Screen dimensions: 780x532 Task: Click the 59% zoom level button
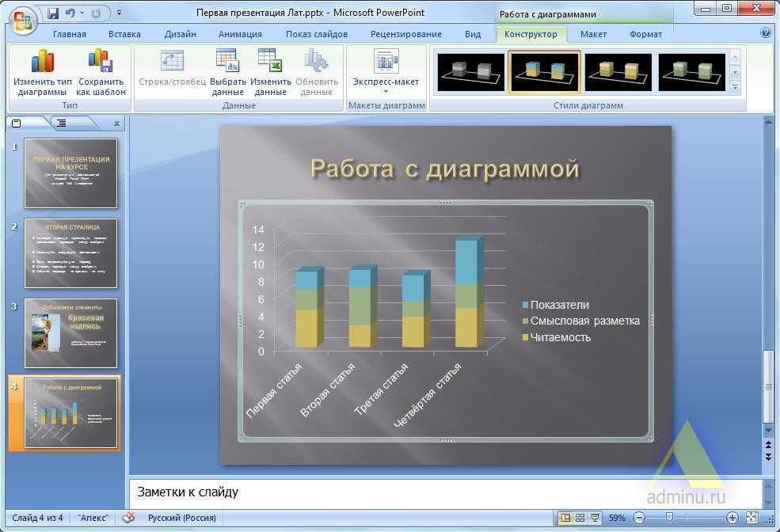pyautogui.click(x=617, y=518)
